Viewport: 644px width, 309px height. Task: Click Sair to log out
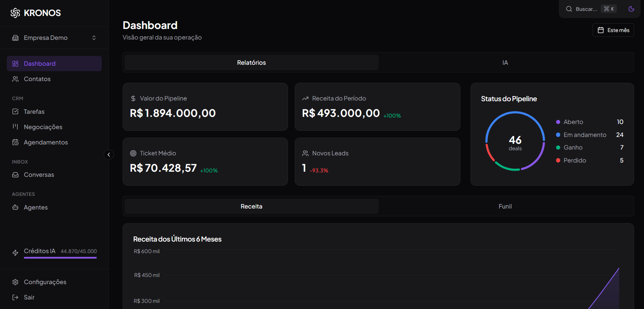(x=29, y=297)
